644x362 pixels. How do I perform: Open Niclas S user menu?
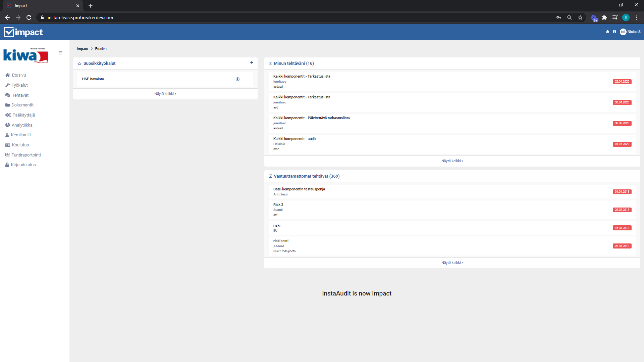(x=630, y=32)
